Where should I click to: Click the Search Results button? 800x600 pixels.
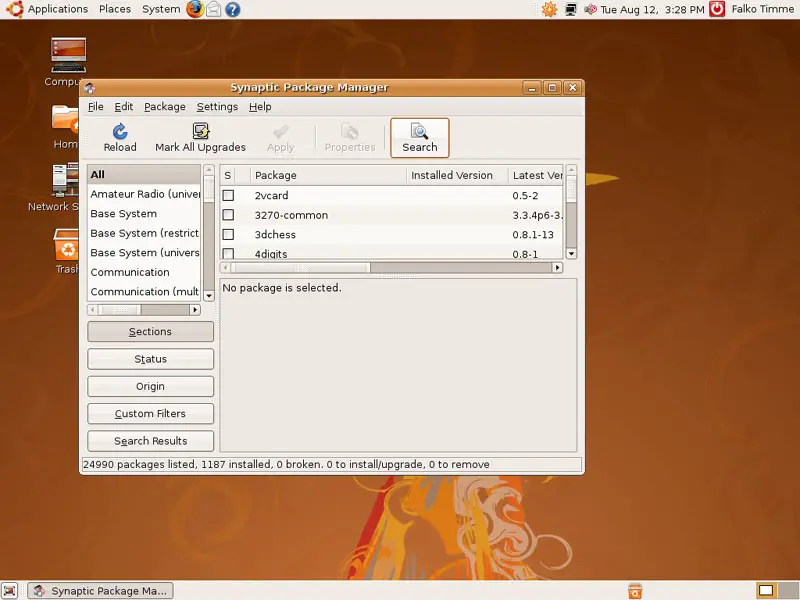tap(151, 441)
